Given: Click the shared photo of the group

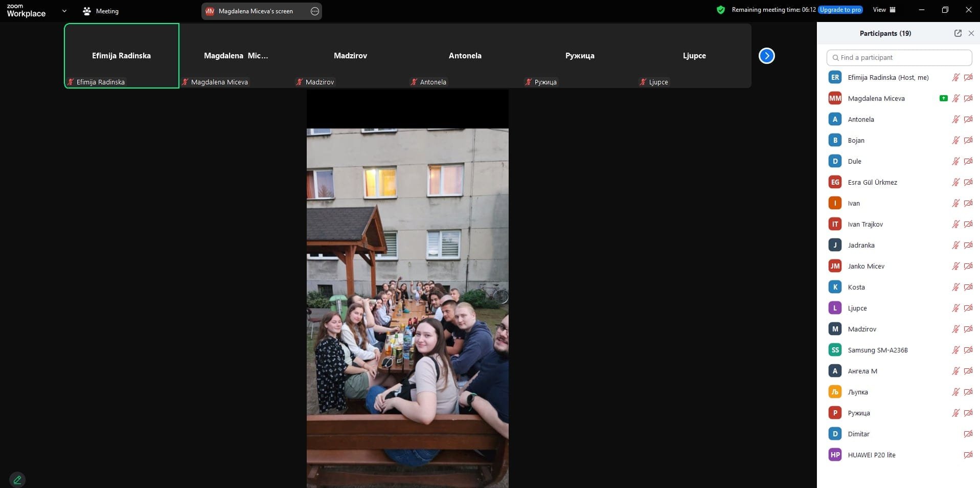Looking at the screenshot, I should (407, 307).
